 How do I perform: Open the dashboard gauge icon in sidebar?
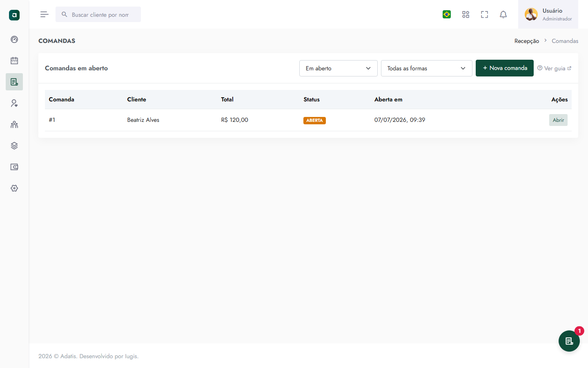[x=14, y=39]
